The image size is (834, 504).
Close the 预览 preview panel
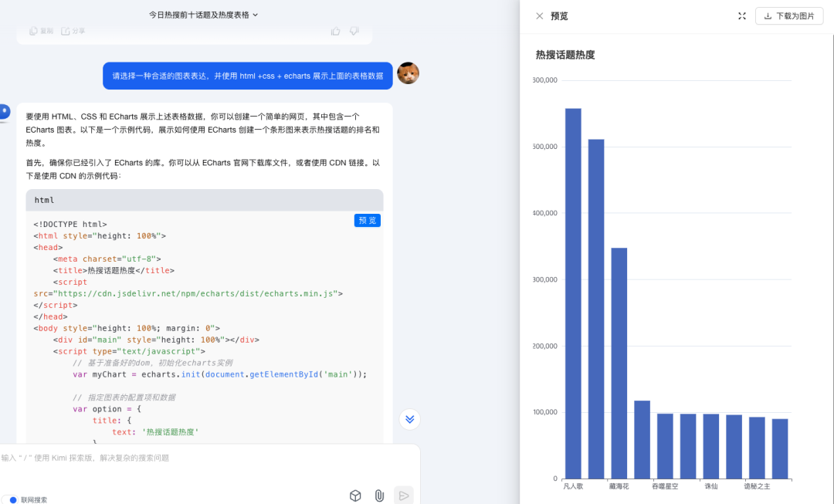[x=538, y=15]
